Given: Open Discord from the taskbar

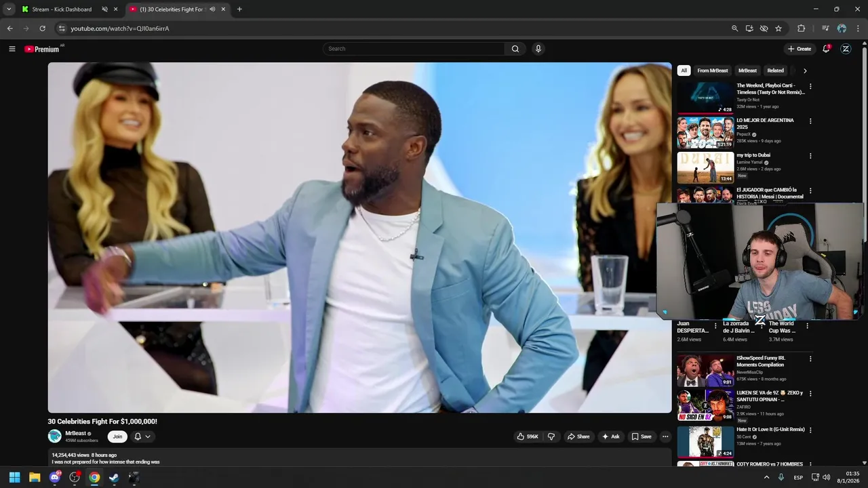Looking at the screenshot, I should pyautogui.click(x=55, y=477).
